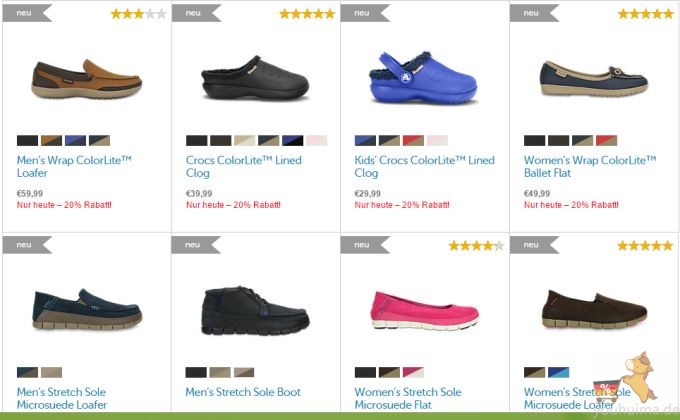The image size is (680, 420).
Task: Select the red swatch under Women's Wrap Ballet Flat
Action: click(x=607, y=141)
